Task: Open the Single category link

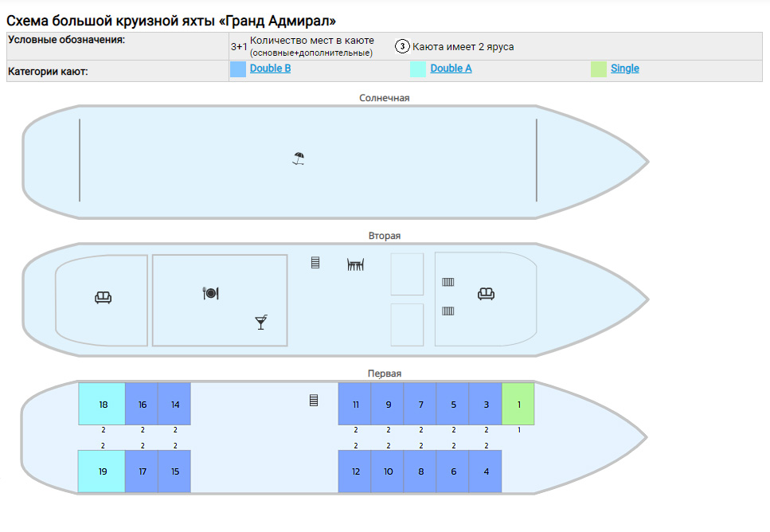Action: (x=624, y=68)
